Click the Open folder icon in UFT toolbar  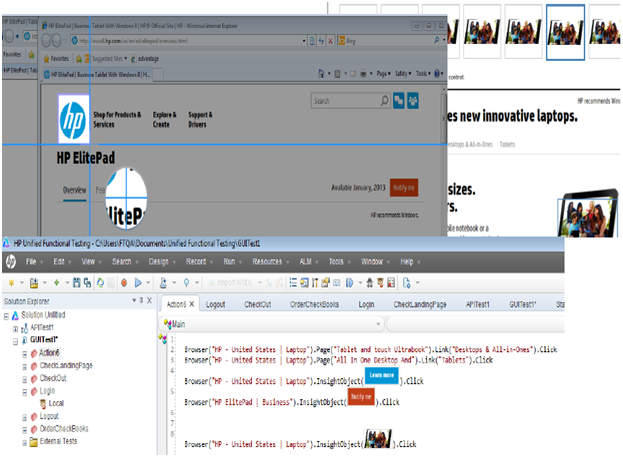click(x=34, y=283)
